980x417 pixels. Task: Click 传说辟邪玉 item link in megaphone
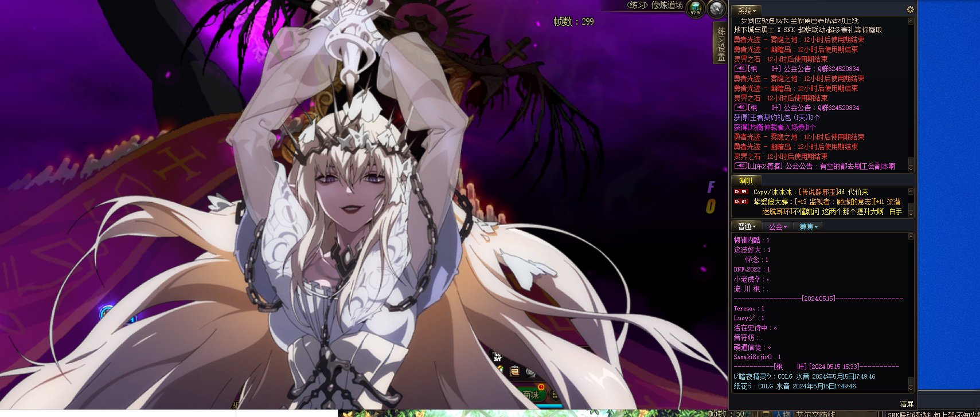pos(817,192)
